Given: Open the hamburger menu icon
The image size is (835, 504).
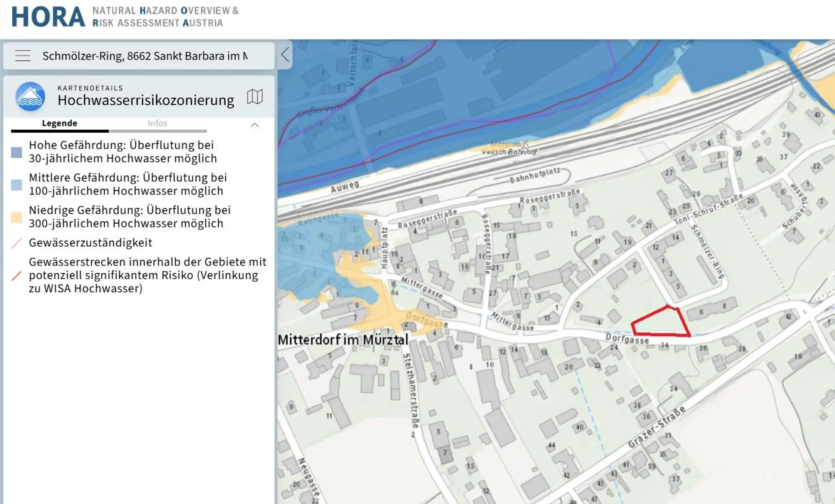Looking at the screenshot, I should click(x=23, y=56).
